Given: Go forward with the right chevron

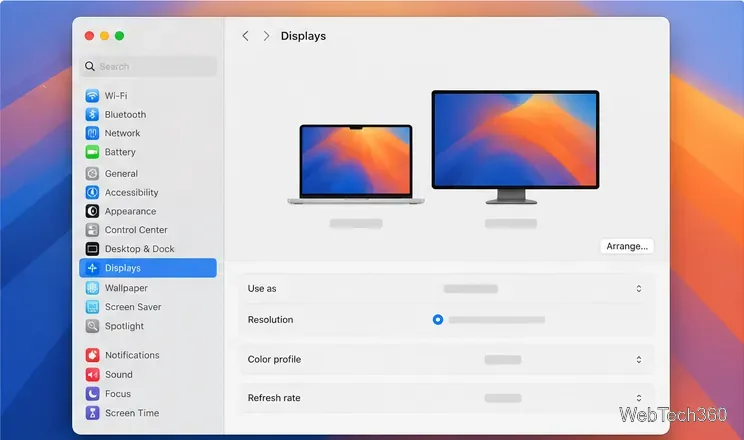Looking at the screenshot, I should [266, 36].
